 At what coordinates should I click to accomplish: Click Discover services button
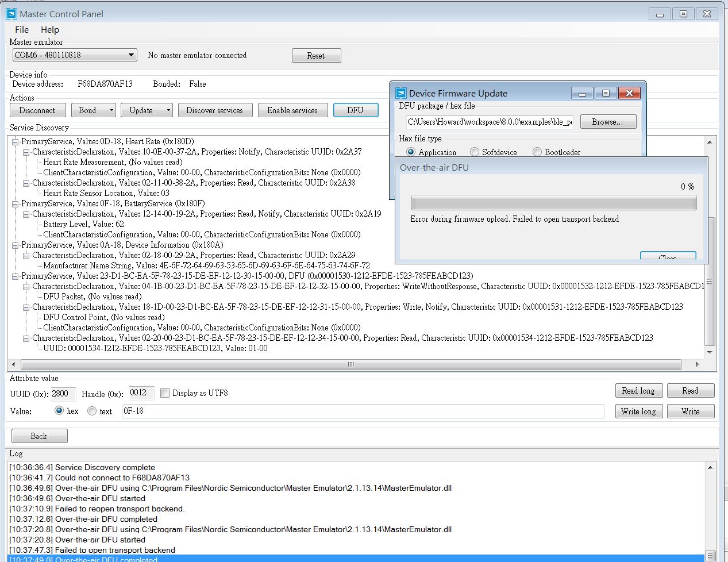tap(215, 110)
